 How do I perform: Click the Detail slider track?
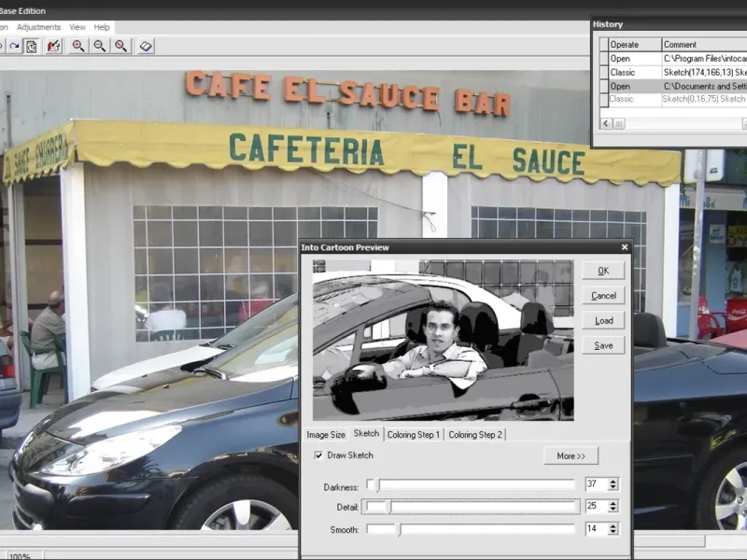(x=471, y=507)
